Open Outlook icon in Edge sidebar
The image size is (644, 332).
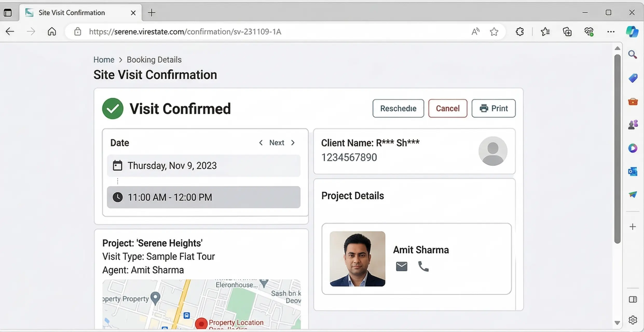[x=633, y=172]
